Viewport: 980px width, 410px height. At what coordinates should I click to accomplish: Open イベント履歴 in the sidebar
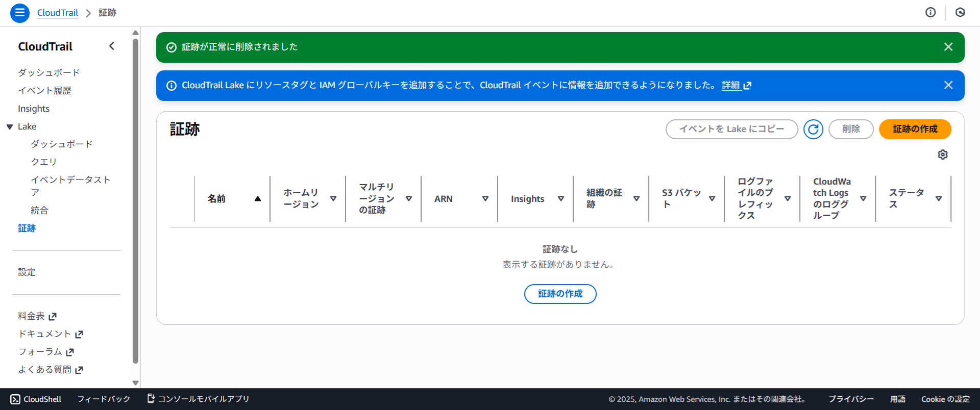point(44,91)
